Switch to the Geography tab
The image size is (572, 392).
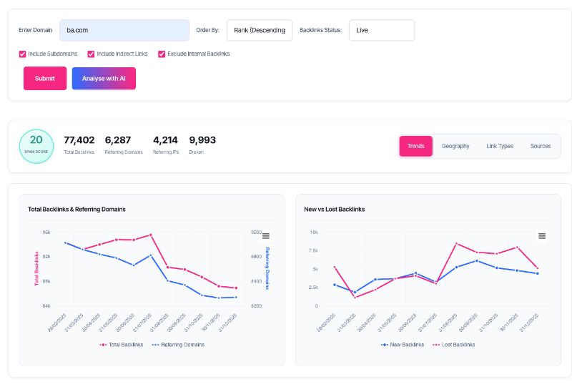455,147
